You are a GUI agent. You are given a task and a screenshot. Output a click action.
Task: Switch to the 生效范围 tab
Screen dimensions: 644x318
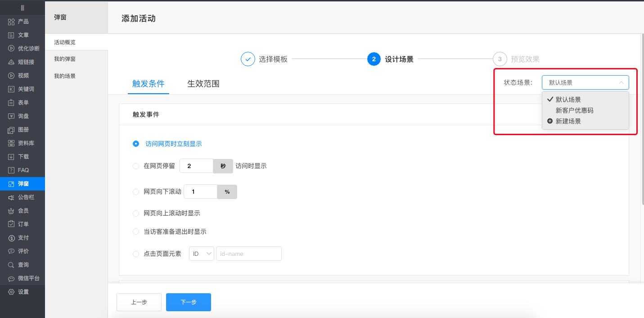pos(203,83)
